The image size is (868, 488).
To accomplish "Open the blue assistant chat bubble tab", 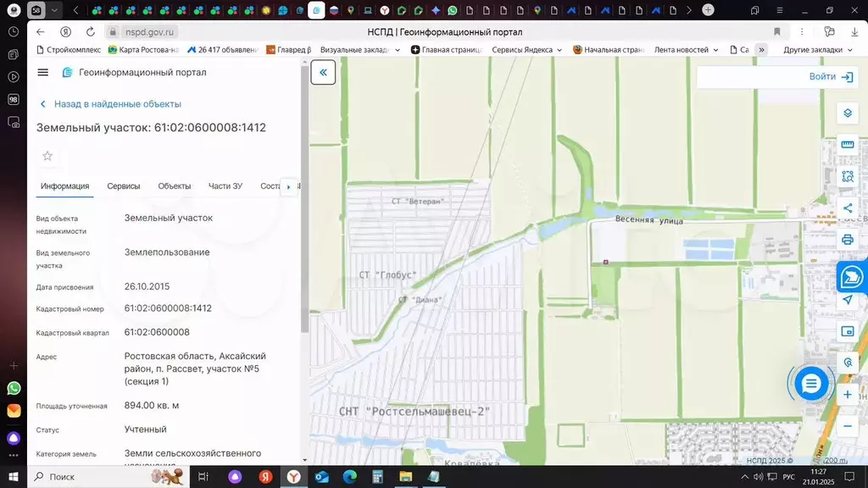I will coord(852,276).
